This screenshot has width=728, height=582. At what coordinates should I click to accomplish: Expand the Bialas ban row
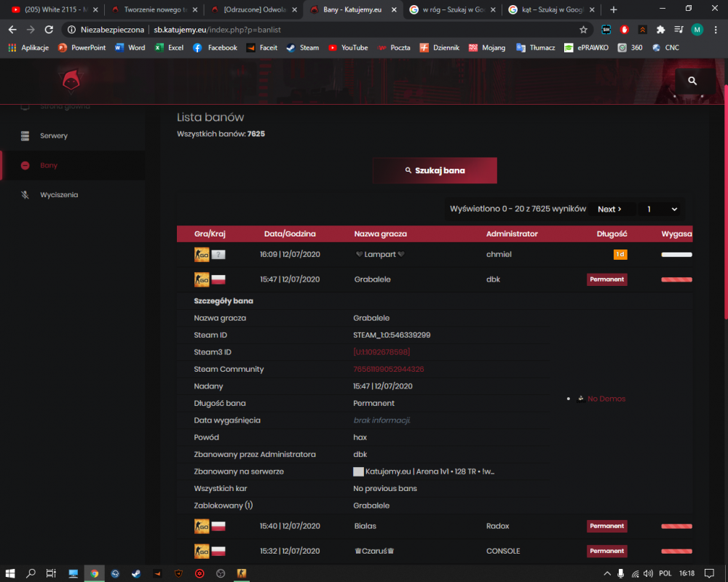[435, 526]
